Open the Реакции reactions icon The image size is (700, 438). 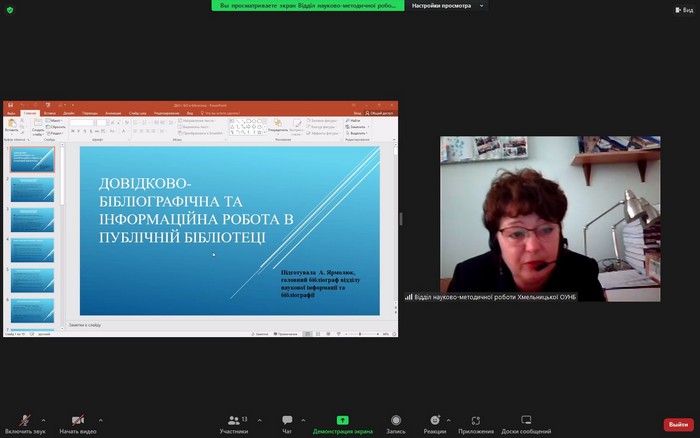(x=434, y=420)
